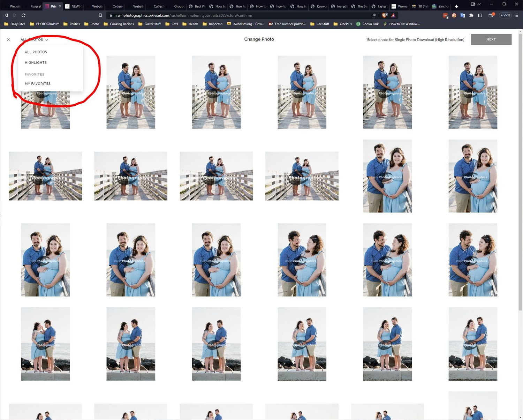Open the Free number puzzle bookmark
The width and height of the screenshot is (523, 420).
[x=287, y=24]
